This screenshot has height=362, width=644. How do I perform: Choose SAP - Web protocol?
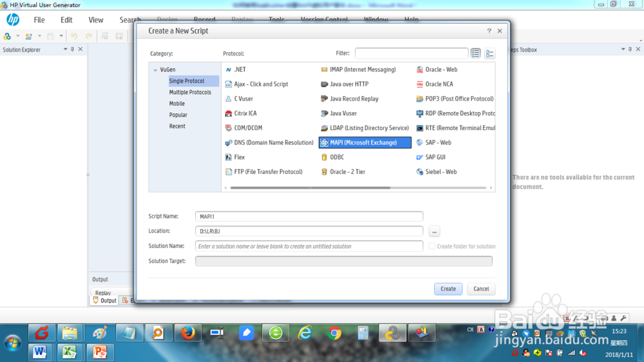pyautogui.click(x=433, y=142)
